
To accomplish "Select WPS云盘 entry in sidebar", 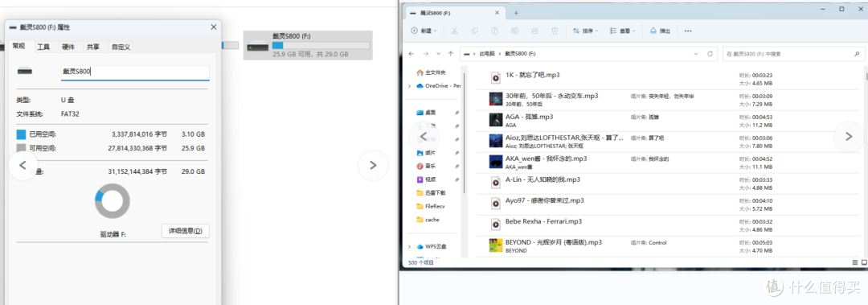I will pyautogui.click(x=432, y=246).
